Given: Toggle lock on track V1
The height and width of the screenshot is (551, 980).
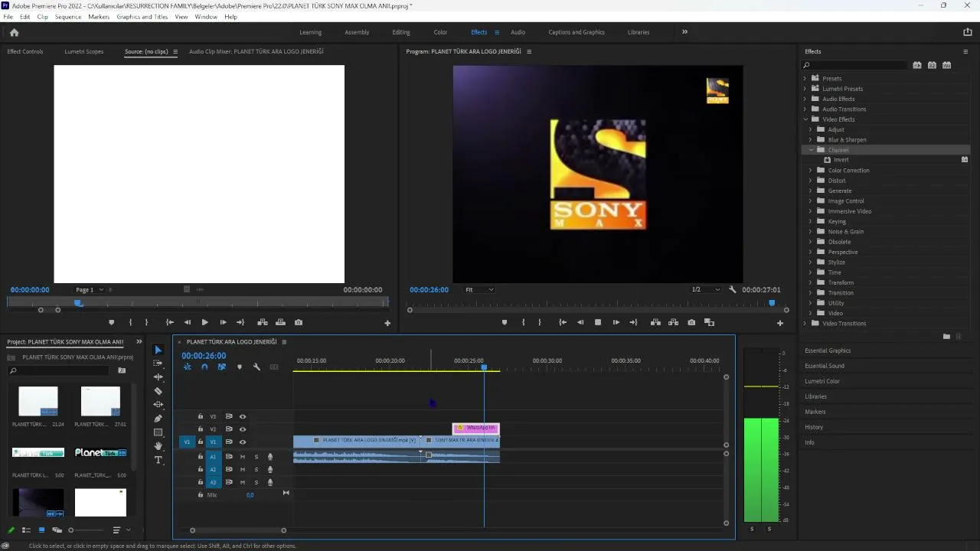Looking at the screenshot, I should [x=201, y=442].
